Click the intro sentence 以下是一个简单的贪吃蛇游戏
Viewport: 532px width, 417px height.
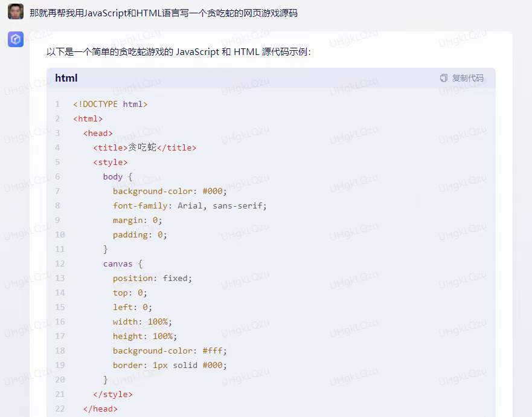coord(179,51)
